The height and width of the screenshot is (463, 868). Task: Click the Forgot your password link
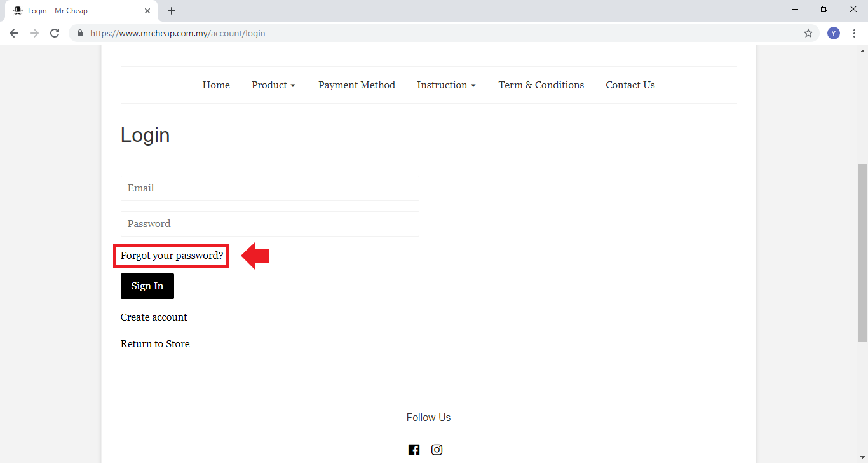(x=172, y=256)
